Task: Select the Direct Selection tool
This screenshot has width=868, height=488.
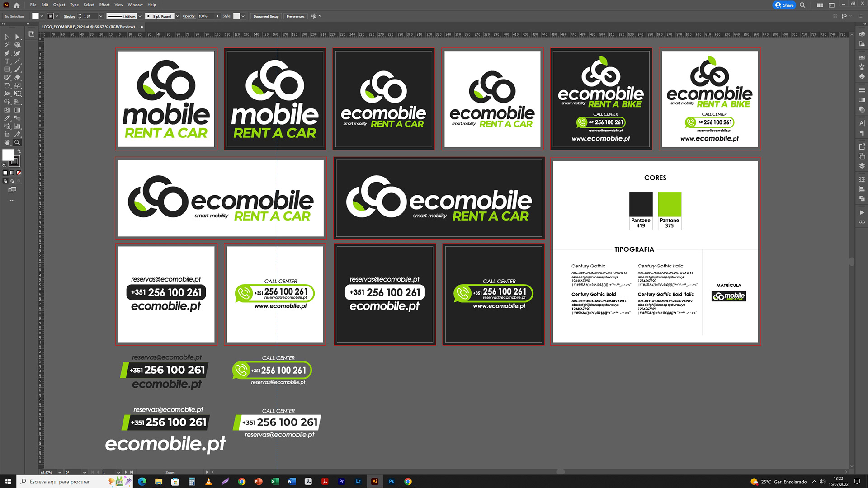Action: pos(18,37)
